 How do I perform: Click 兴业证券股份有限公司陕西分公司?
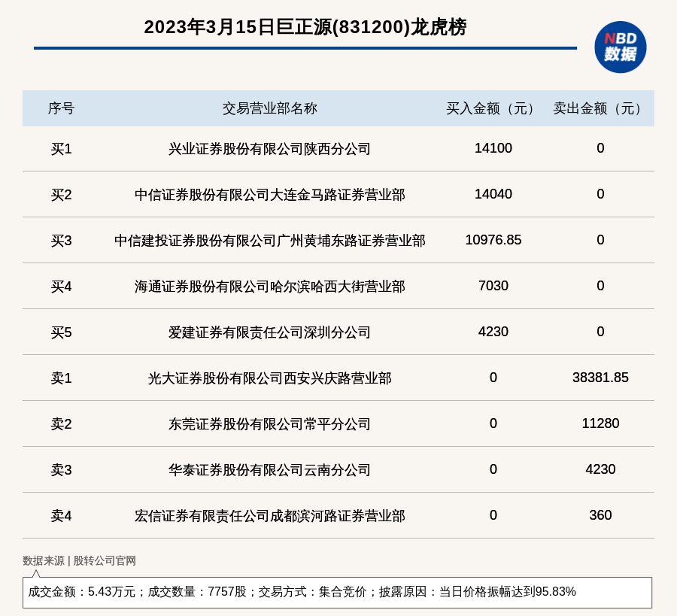(270, 149)
